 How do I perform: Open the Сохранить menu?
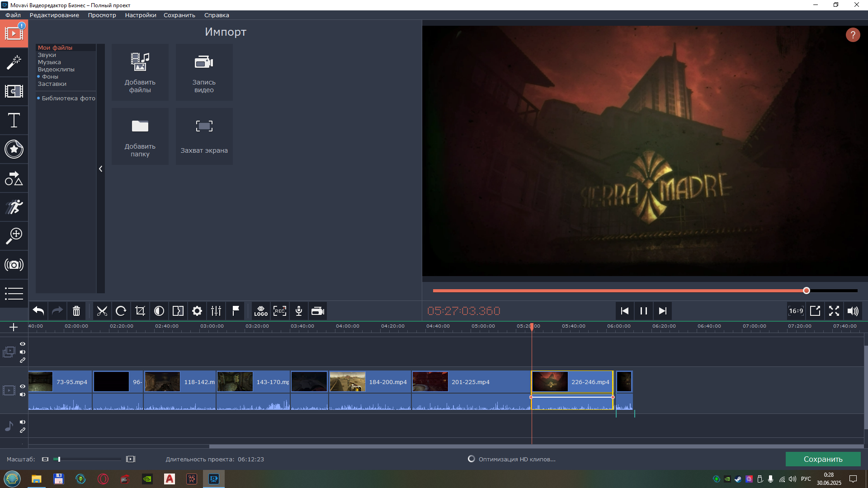coord(179,15)
